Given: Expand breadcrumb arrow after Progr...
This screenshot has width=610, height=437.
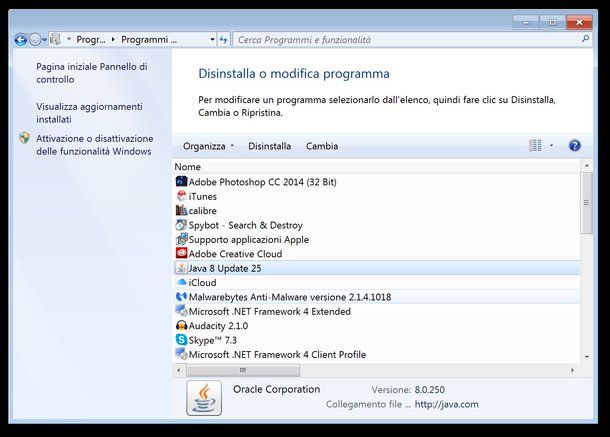Looking at the screenshot, I should click(113, 40).
